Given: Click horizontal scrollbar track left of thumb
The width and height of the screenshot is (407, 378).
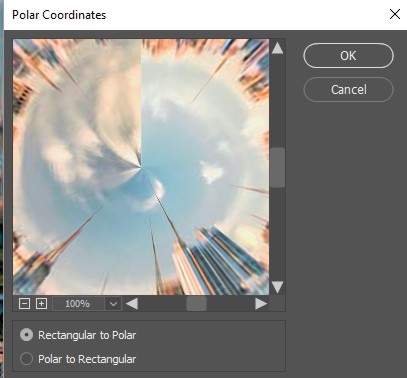Looking at the screenshot, I should click(162, 304).
